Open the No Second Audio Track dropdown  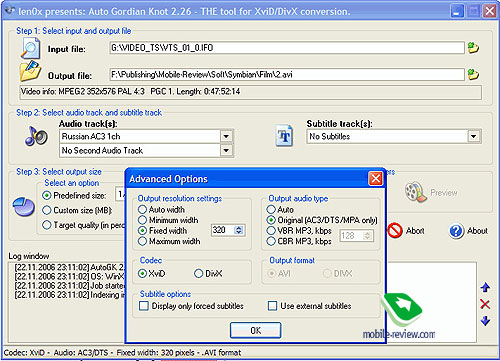(x=226, y=150)
